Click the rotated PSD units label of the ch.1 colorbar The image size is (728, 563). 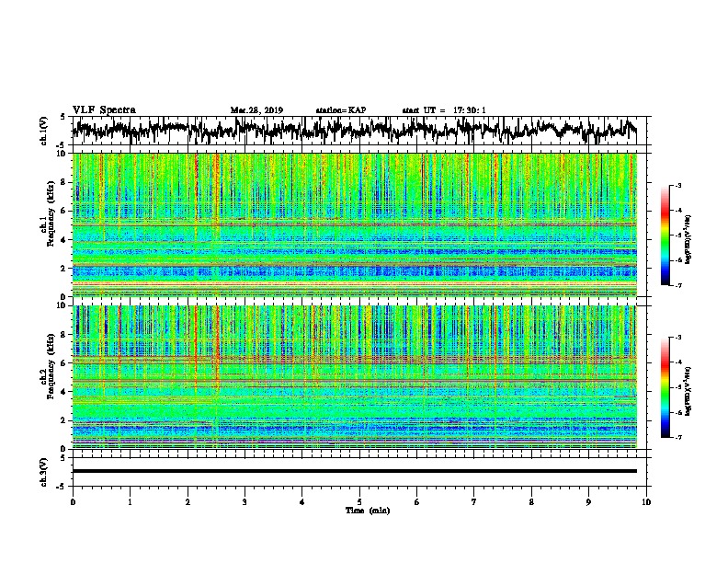pos(688,239)
